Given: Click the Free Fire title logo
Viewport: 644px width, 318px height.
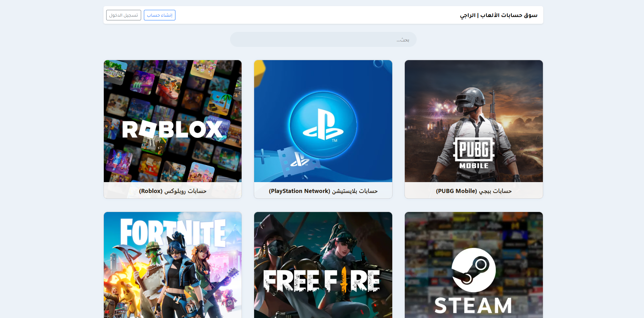Looking at the screenshot, I should 321,281.
